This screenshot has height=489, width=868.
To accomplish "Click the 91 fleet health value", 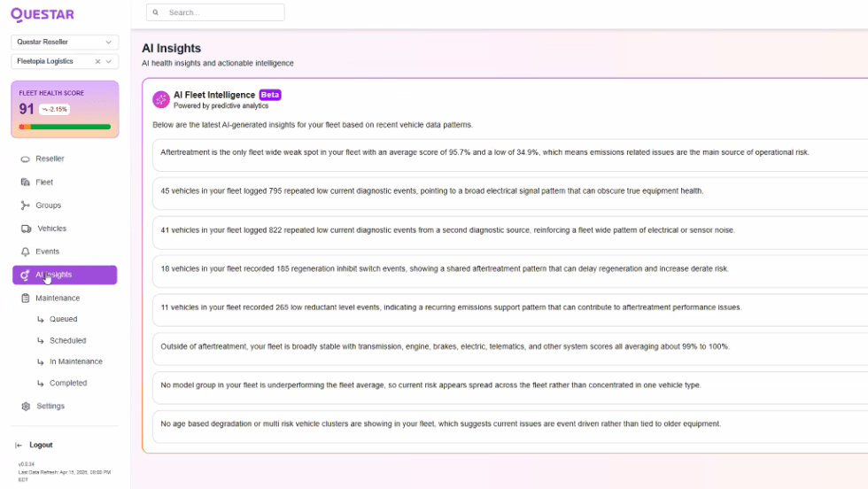I will [x=27, y=109].
